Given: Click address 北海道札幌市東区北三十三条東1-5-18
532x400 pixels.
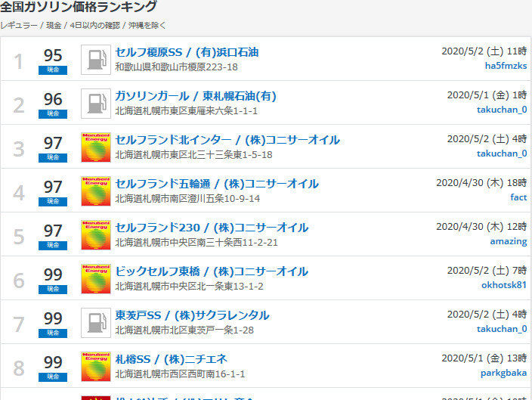Looking at the screenshot, I should 193,154.
